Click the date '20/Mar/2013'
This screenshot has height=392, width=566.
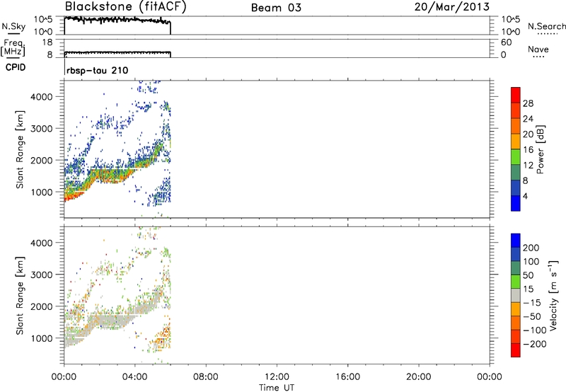click(452, 7)
